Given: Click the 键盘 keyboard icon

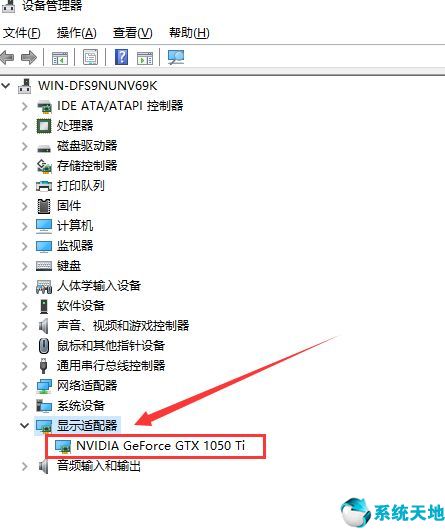Looking at the screenshot, I should click(x=44, y=266).
